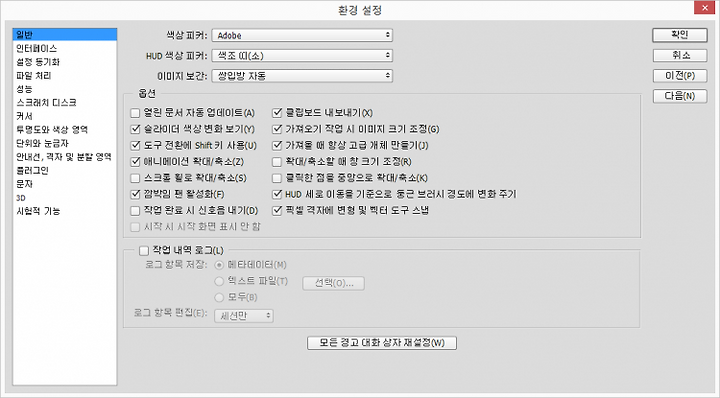Viewport: 720px width, 398px height.
Task: Open 색상 피커 dropdown showing Adobe
Action: coord(302,35)
